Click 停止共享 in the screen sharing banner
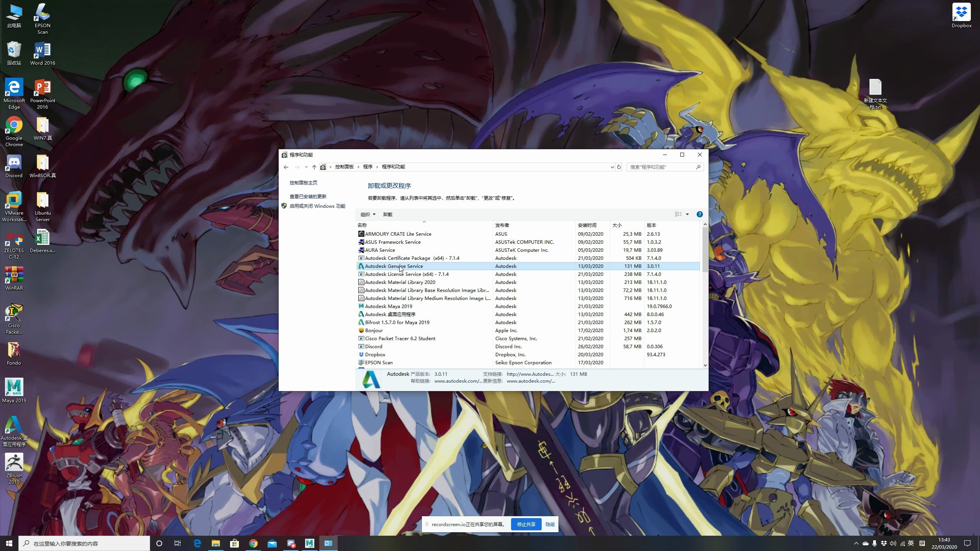The height and width of the screenshot is (551, 980). (x=526, y=524)
